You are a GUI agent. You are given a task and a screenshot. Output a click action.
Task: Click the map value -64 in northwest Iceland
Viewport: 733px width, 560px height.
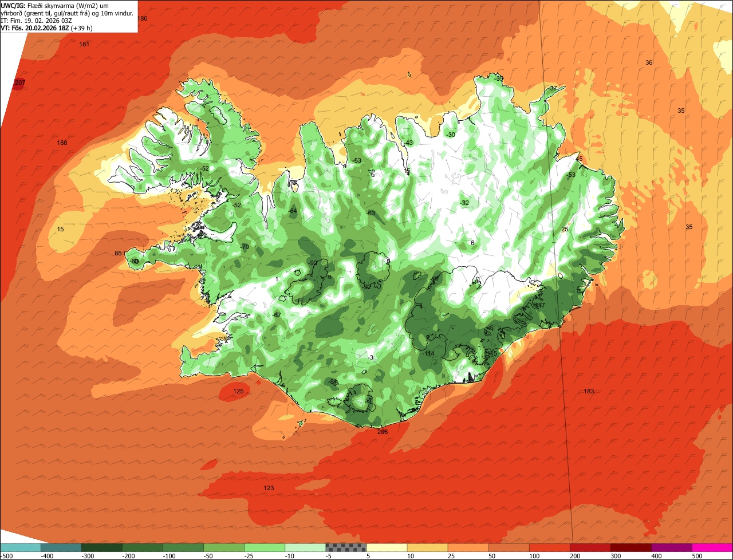coord(293,212)
